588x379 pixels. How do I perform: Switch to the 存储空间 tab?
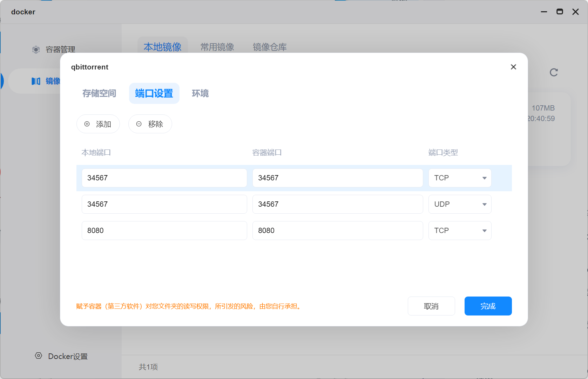point(99,93)
